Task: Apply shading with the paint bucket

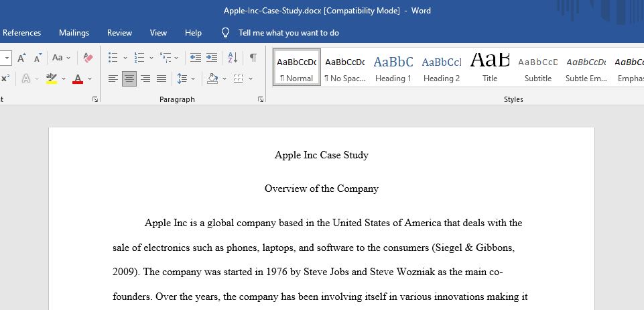Action: pyautogui.click(x=212, y=79)
